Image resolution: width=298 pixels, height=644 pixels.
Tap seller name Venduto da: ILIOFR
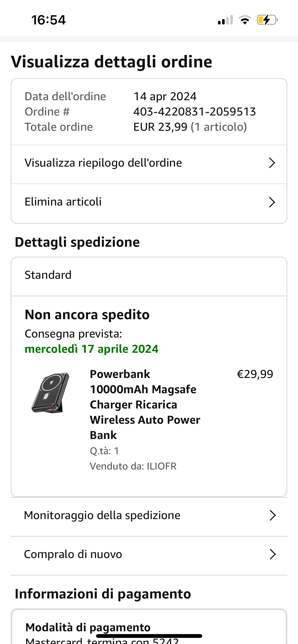tap(133, 466)
